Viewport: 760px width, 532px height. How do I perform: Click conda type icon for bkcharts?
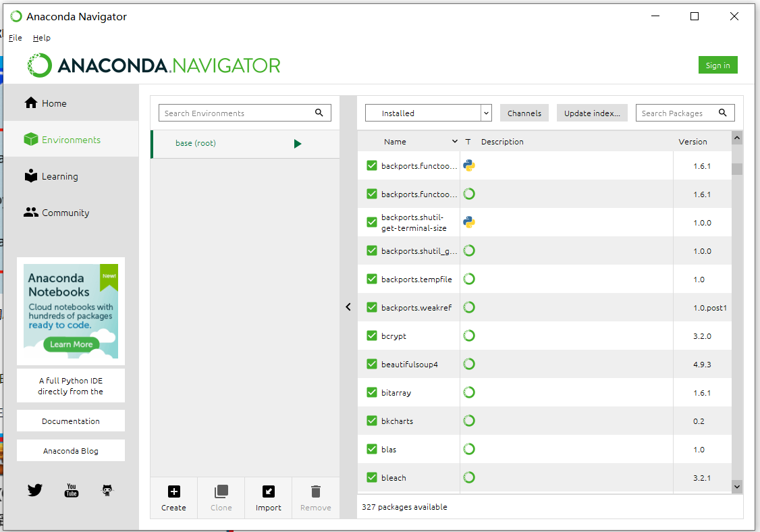(468, 421)
